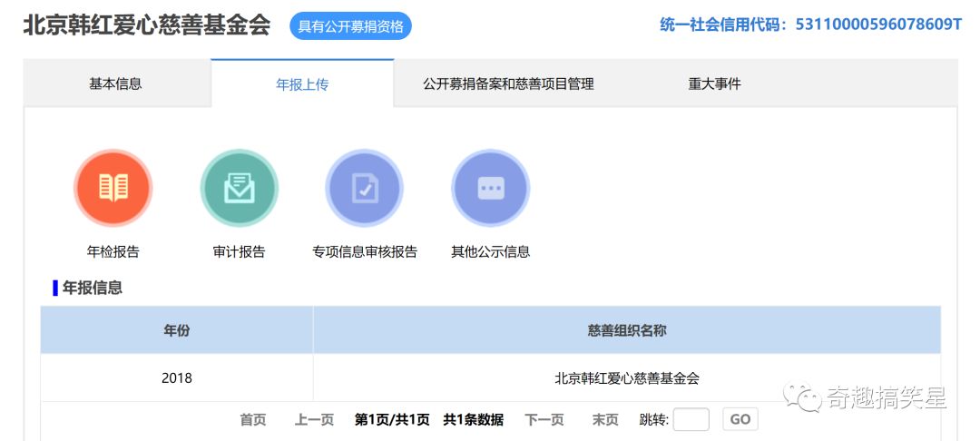This screenshot has height=441, width=980.
Task: Open the 专项信息审核报告 checkmark document icon
Action: [x=365, y=188]
